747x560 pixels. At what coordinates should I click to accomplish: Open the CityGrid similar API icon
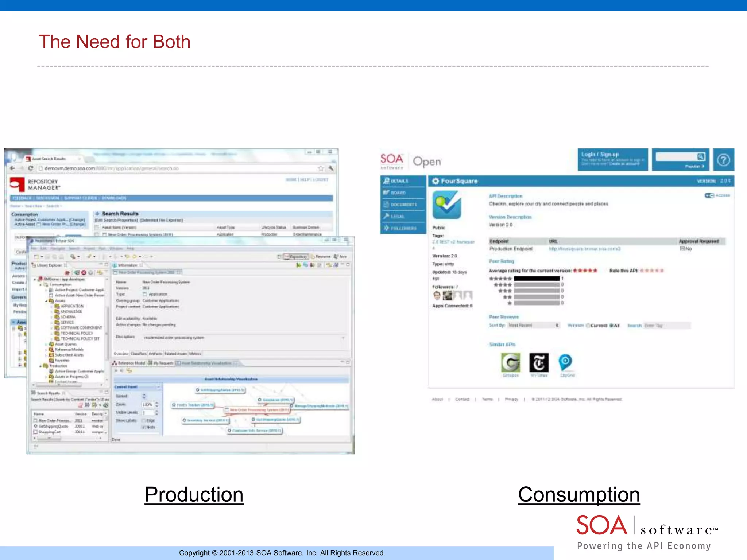click(565, 362)
